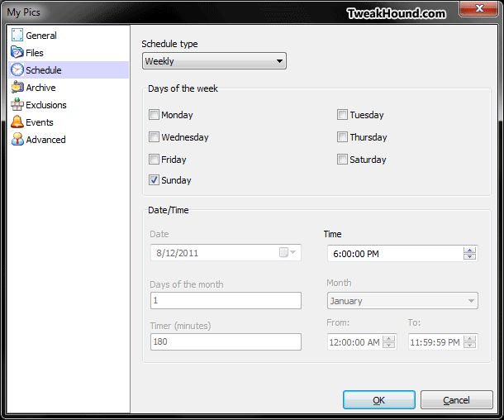Enable the Friday checkbox

click(154, 160)
